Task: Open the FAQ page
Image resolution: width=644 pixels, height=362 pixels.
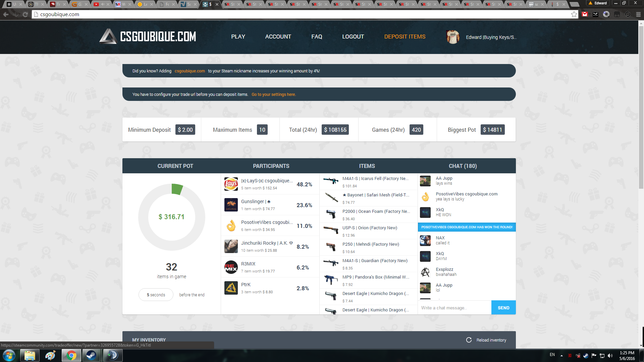Action: (317, 37)
